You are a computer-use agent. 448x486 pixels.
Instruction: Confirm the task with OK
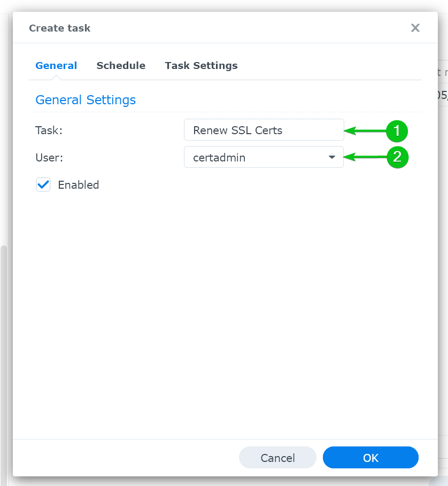tap(370, 458)
